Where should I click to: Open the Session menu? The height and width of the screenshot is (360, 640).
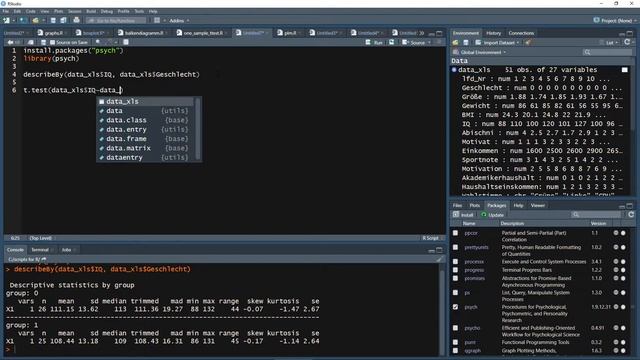coord(74,11)
